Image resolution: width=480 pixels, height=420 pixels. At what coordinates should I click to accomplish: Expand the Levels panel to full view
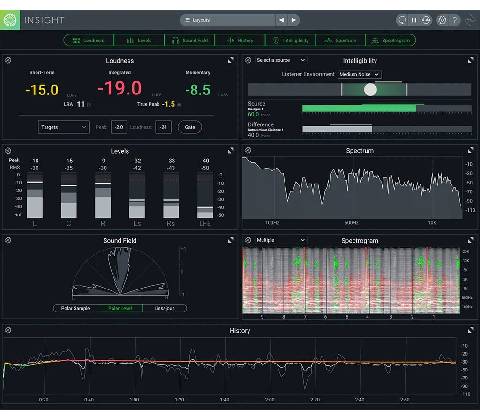coord(231,150)
